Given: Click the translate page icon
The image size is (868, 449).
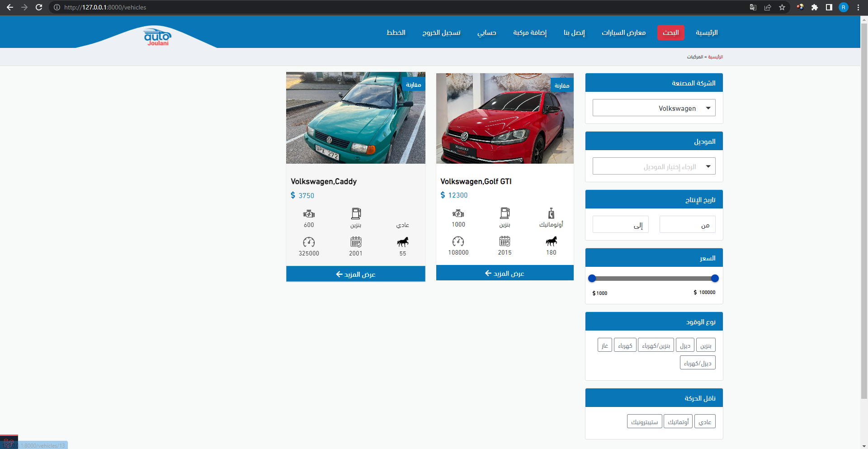Looking at the screenshot, I should point(753,7).
